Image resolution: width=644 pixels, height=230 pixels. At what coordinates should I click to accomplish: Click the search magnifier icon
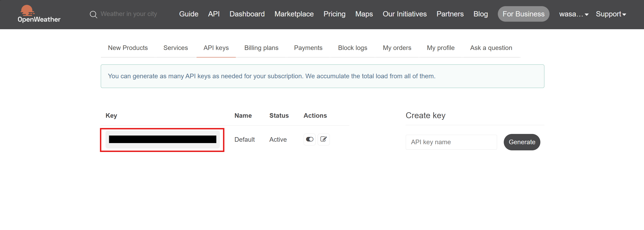tap(93, 14)
